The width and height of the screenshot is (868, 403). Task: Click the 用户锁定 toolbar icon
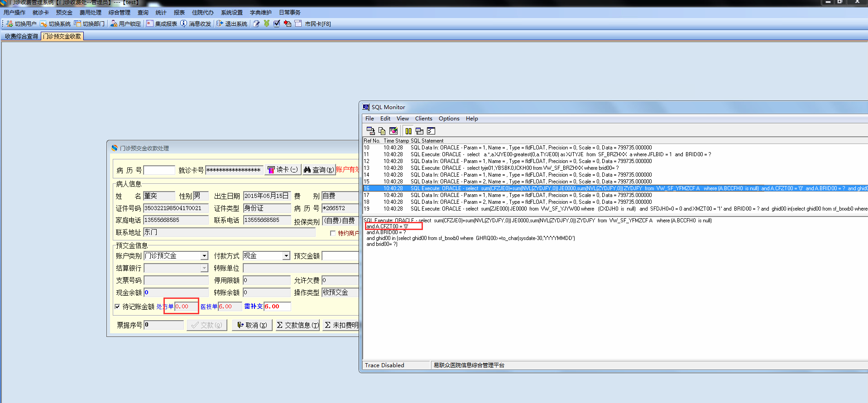click(114, 24)
